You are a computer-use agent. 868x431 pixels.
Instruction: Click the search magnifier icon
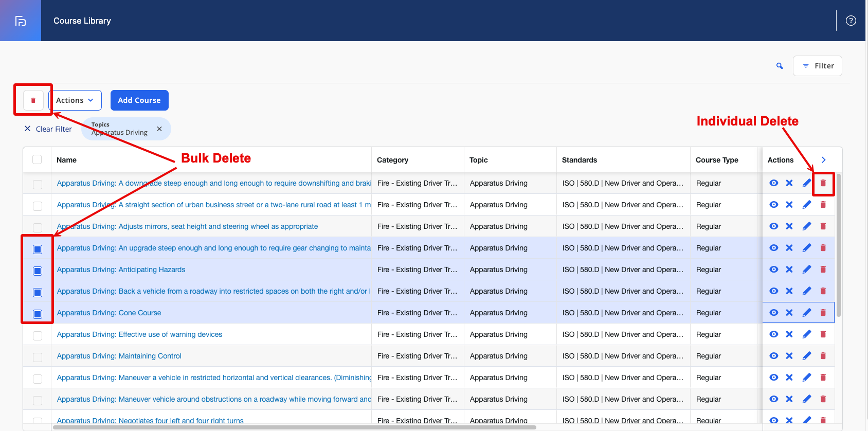(x=780, y=66)
